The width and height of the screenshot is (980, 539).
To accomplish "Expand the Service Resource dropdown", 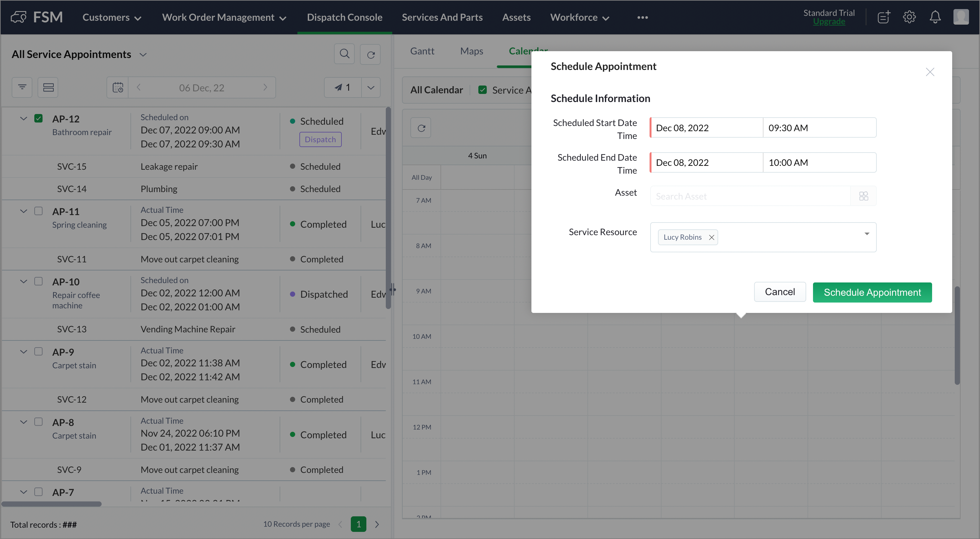I will [867, 234].
